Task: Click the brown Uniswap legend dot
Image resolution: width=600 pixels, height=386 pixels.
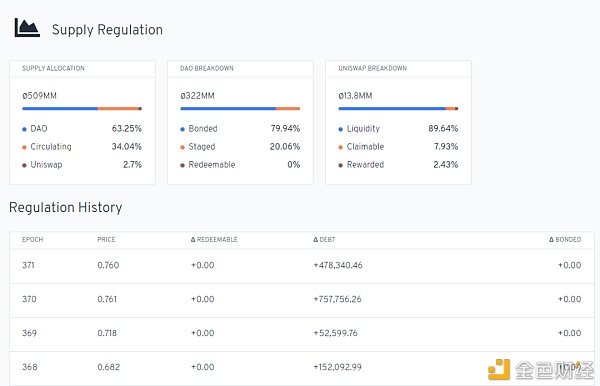Action: [24, 165]
